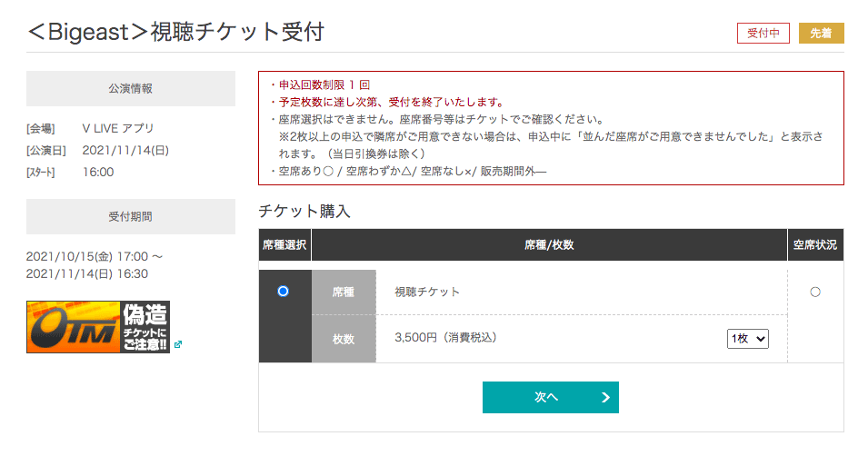Click the arrow chevron on the 次へ button
The height and width of the screenshot is (456, 868).
point(605,397)
